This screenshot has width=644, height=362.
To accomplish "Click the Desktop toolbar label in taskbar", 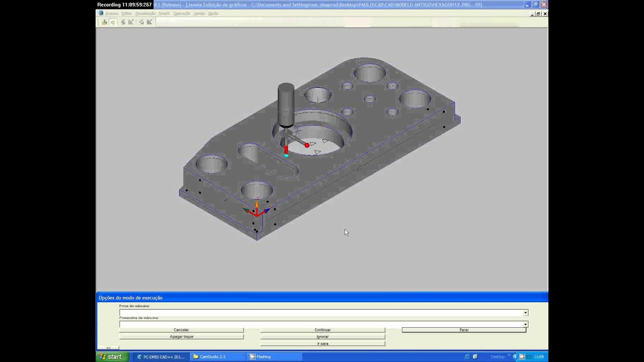I will point(498,357).
